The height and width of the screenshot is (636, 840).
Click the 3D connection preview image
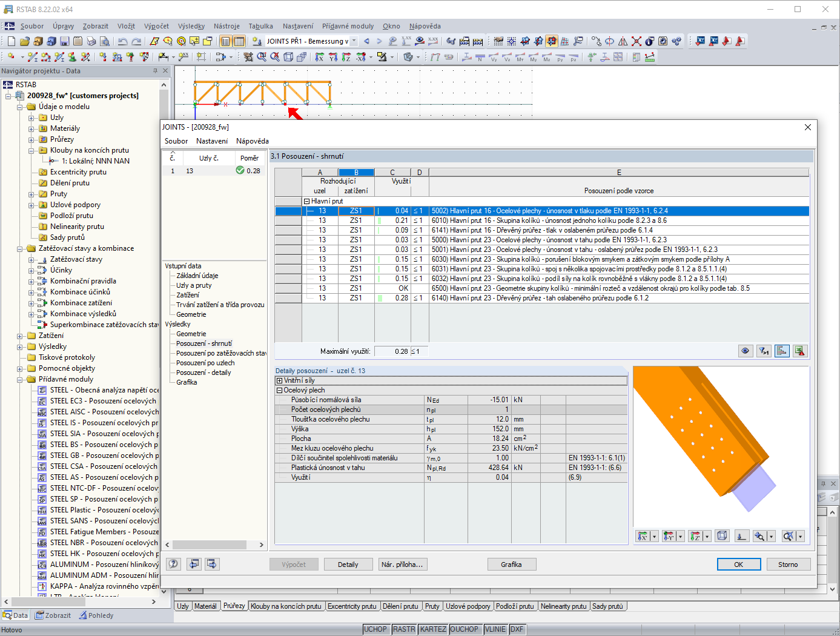pos(721,446)
